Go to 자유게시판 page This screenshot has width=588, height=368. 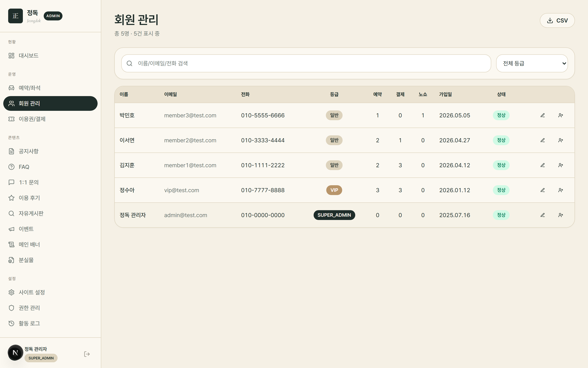point(50,213)
